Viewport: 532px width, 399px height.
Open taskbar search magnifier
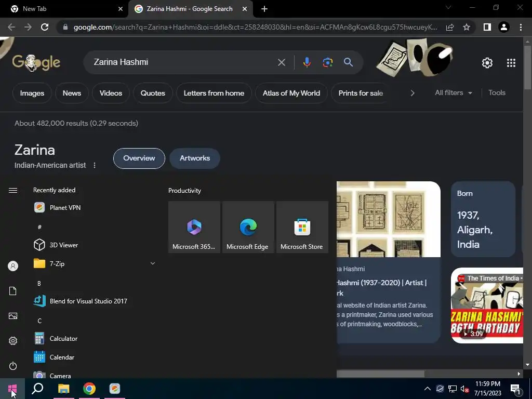tap(37, 389)
